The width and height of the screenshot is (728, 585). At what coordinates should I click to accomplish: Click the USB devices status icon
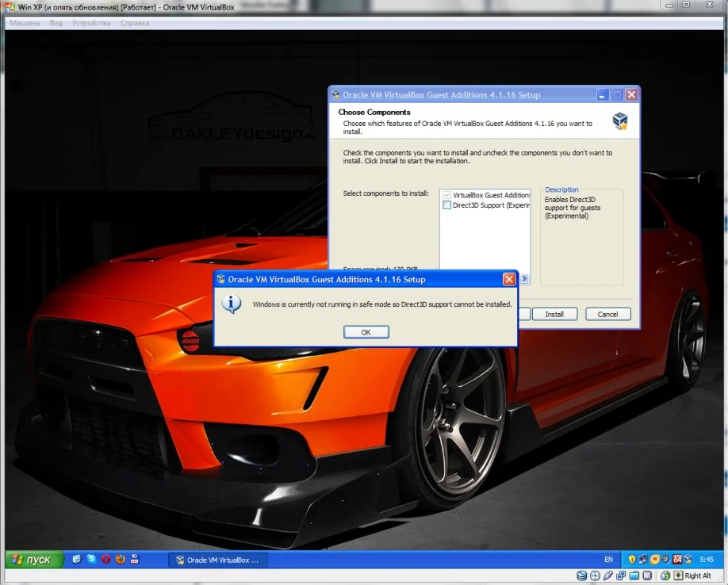click(x=608, y=575)
